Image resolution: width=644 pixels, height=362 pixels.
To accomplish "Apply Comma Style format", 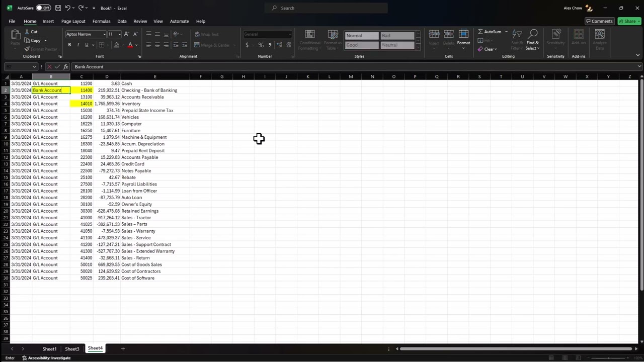I will (x=270, y=45).
